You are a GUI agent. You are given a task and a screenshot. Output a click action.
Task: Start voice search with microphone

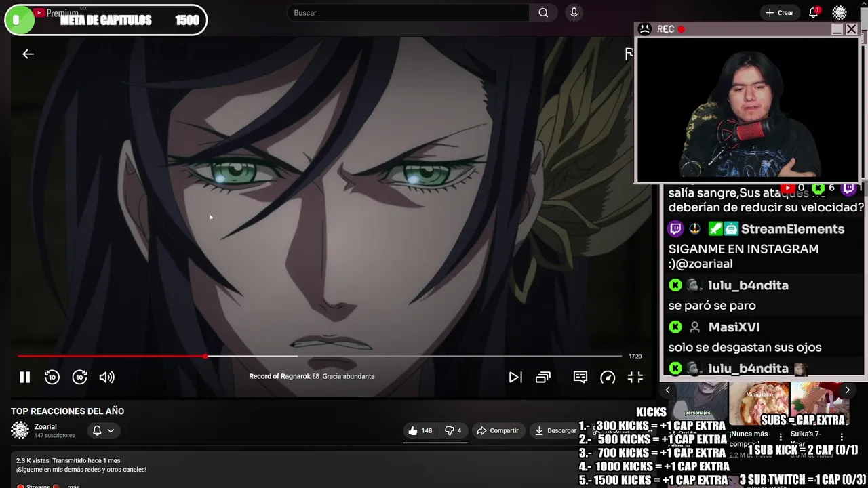(574, 13)
